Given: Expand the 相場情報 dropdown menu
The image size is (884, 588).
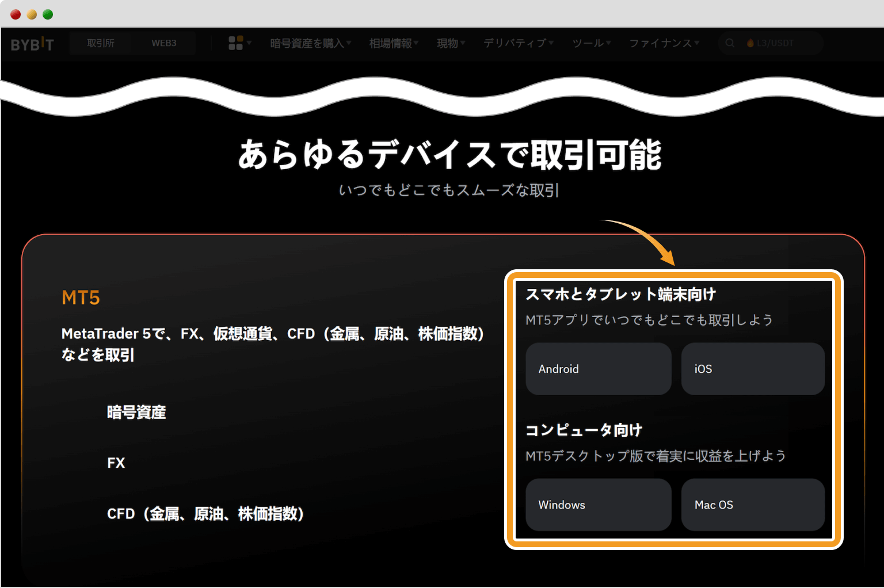Looking at the screenshot, I should point(394,43).
